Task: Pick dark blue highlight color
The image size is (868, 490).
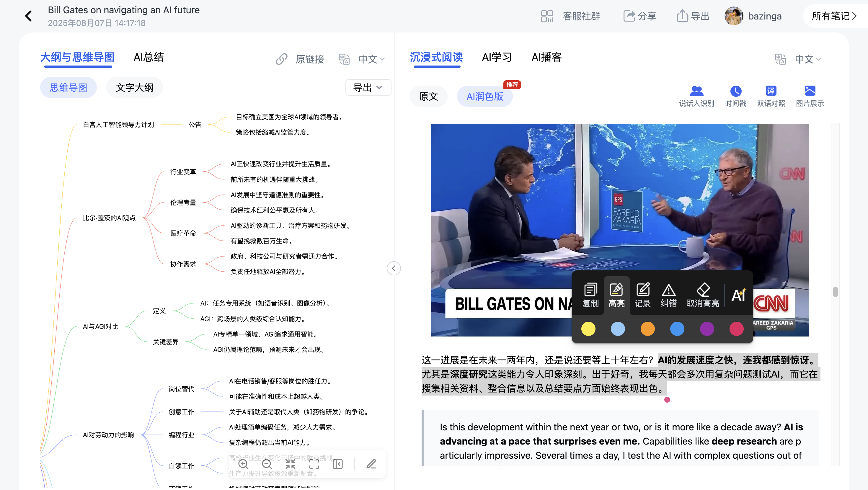Action: [x=677, y=329]
